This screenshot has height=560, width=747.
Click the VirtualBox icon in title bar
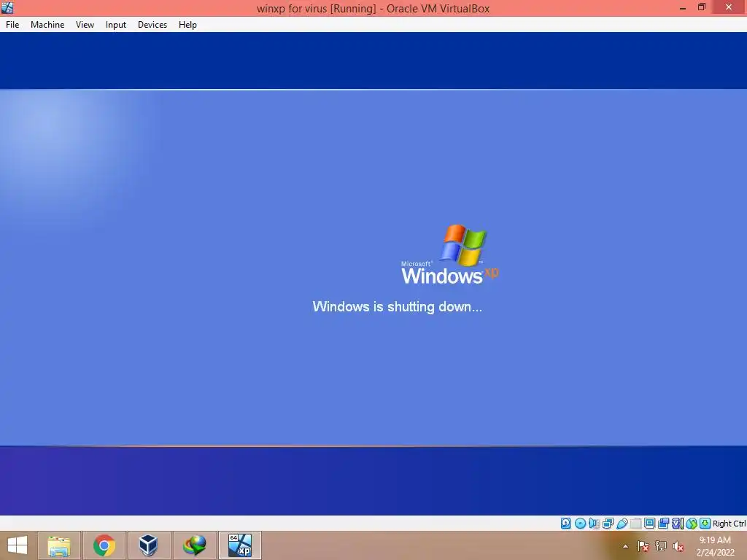(x=7, y=7)
